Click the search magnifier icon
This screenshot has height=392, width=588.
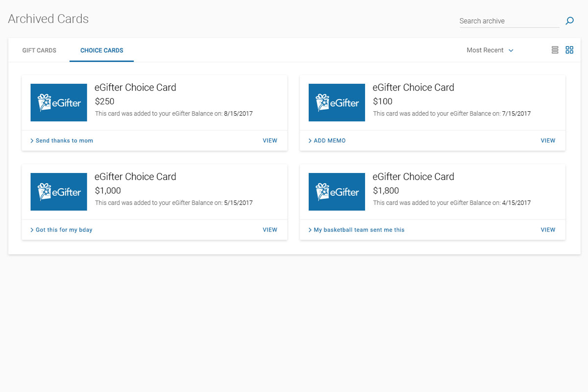[x=569, y=21]
